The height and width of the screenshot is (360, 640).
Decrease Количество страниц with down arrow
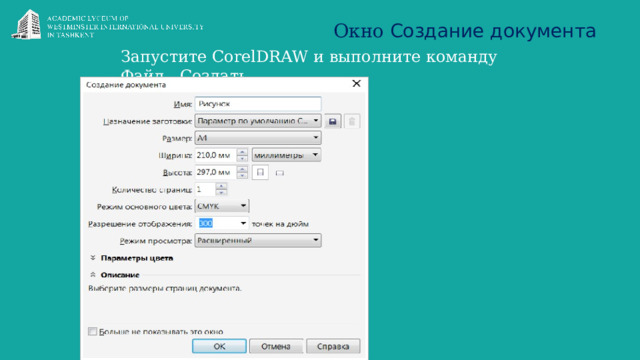click(x=221, y=192)
